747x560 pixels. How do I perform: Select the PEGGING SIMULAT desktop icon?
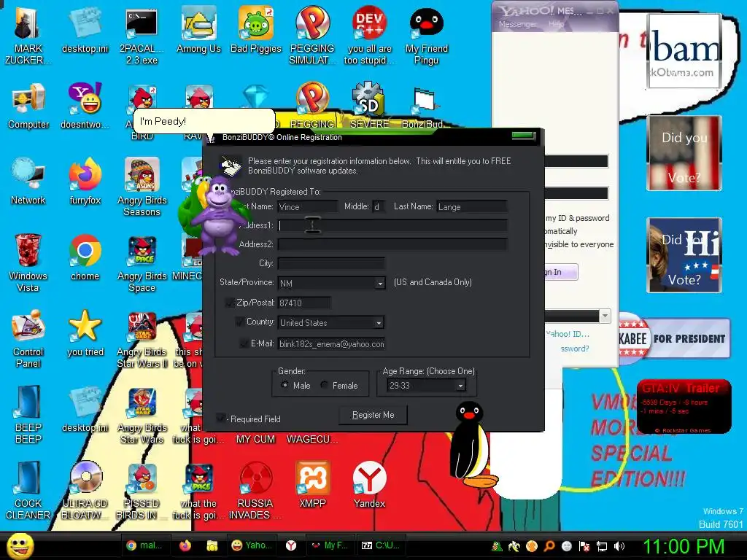(x=312, y=35)
